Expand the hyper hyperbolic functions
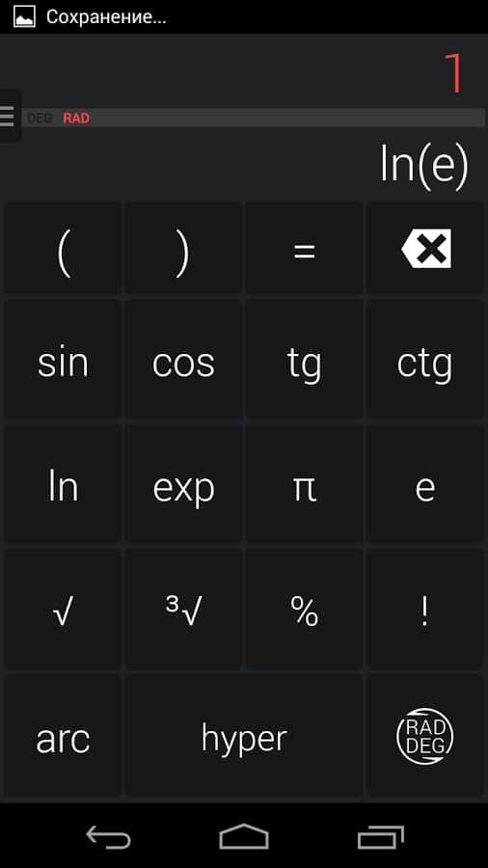 click(x=244, y=736)
